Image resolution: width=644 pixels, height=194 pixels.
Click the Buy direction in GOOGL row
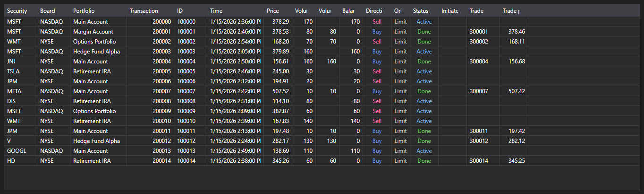[377, 151]
